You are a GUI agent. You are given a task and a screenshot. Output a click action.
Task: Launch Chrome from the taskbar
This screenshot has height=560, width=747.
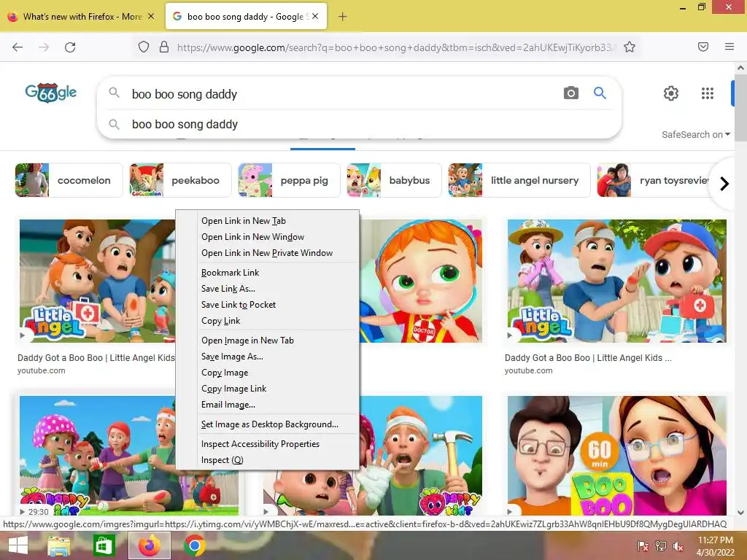click(x=195, y=545)
